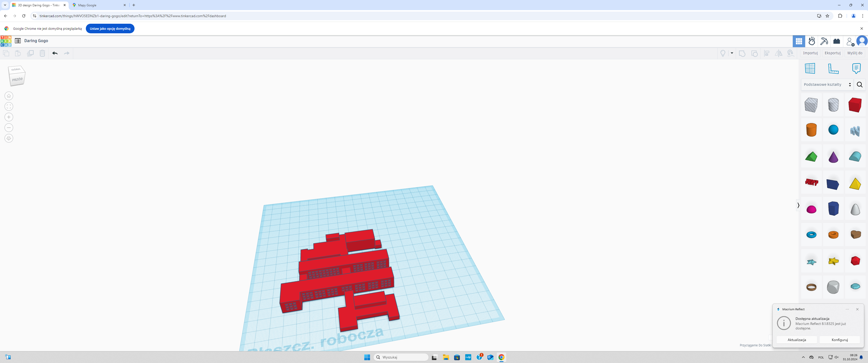This screenshot has height=363, width=868.
Task: Click the shapes search magnifier
Action: coord(860,85)
